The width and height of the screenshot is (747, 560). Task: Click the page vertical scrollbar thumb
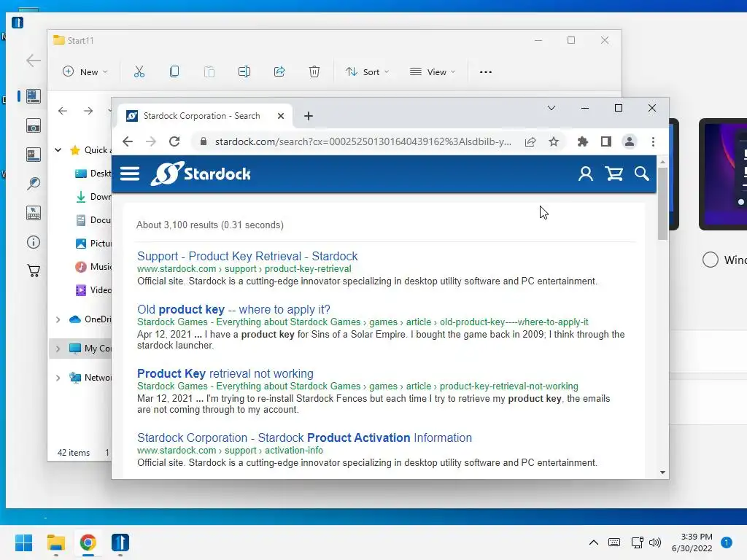coord(662,203)
